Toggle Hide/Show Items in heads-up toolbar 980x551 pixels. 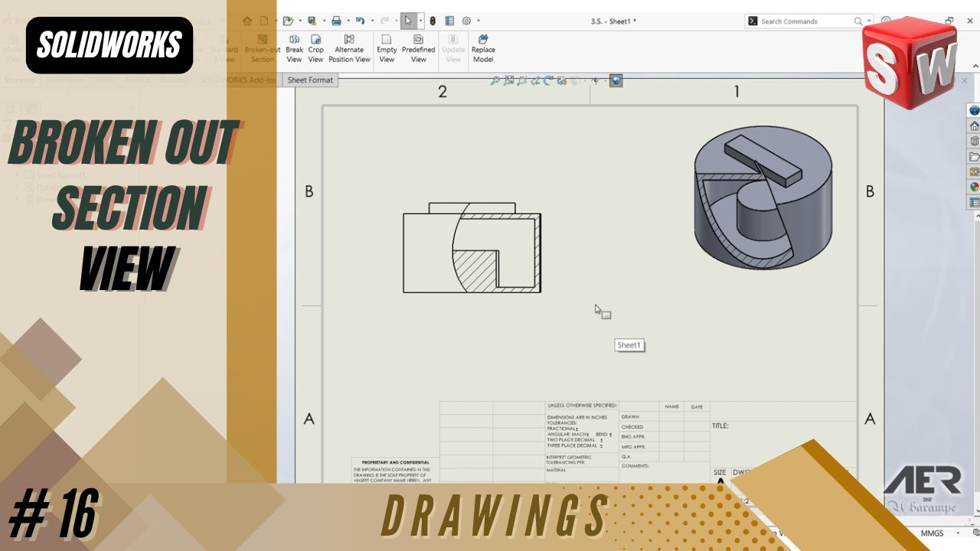coord(595,80)
